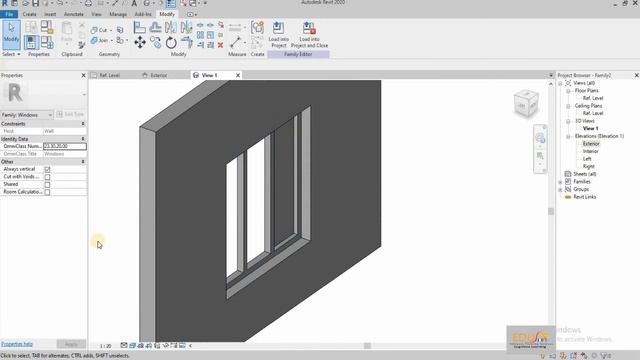
Task: Collapse the Floor Plans tree node
Action: [x=568, y=91]
